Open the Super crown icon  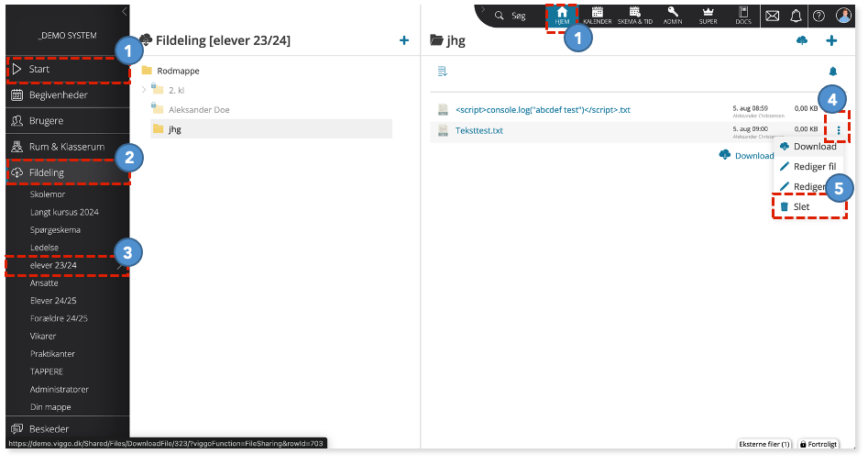point(708,16)
